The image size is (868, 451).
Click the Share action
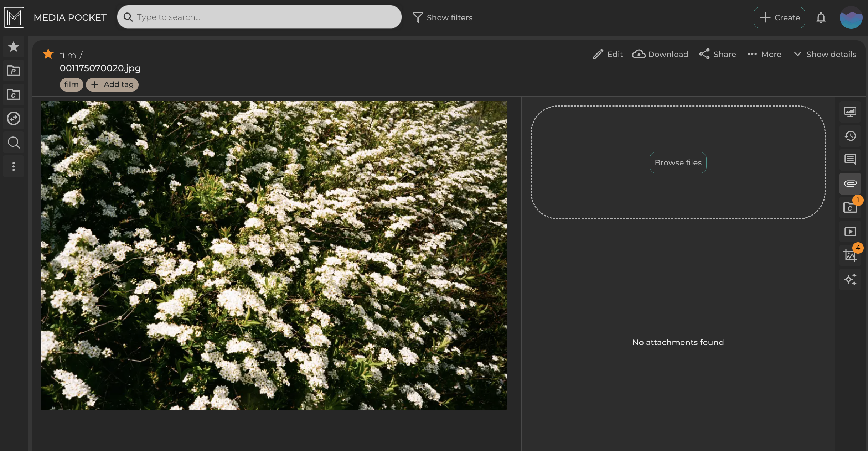click(718, 54)
